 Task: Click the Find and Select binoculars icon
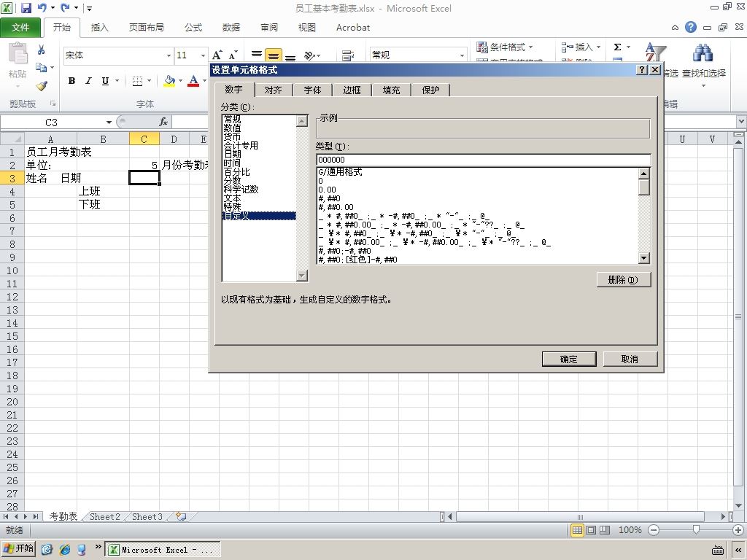(x=703, y=54)
